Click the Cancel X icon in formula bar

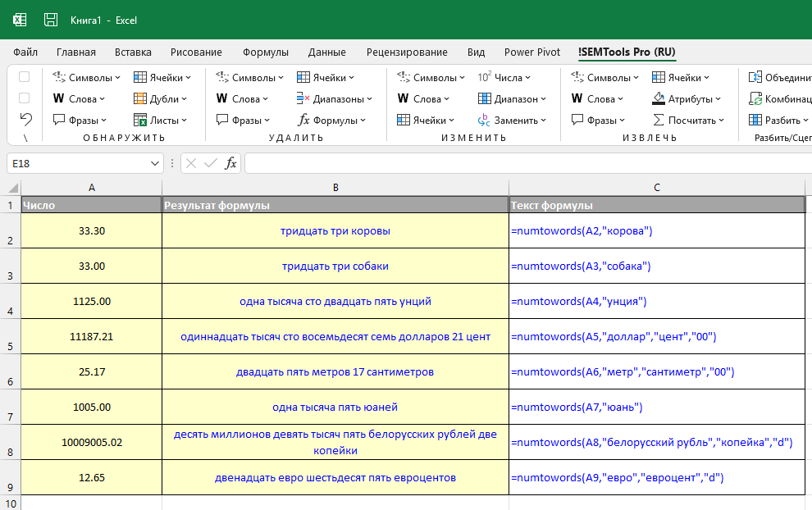(190, 164)
